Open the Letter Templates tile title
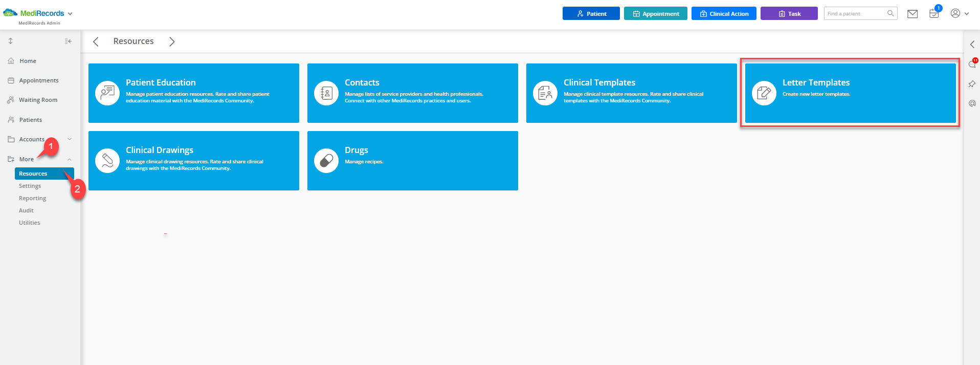This screenshot has width=980, height=365. click(816, 82)
